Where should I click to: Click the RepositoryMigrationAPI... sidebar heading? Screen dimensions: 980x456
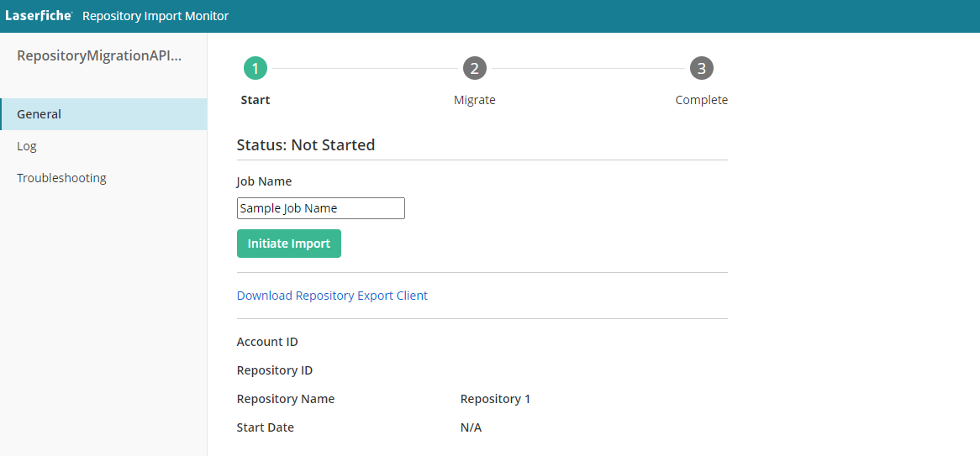tap(99, 55)
